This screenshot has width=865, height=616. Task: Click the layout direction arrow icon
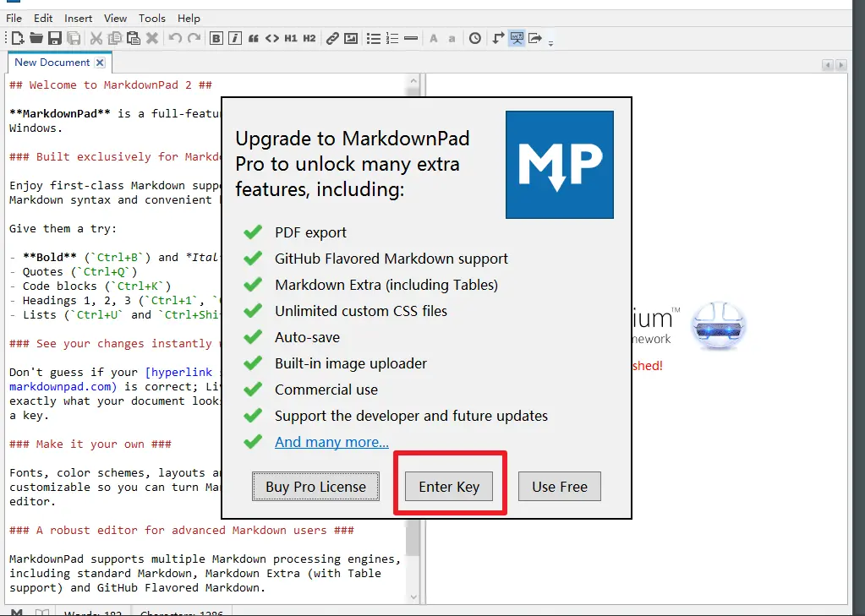point(498,38)
